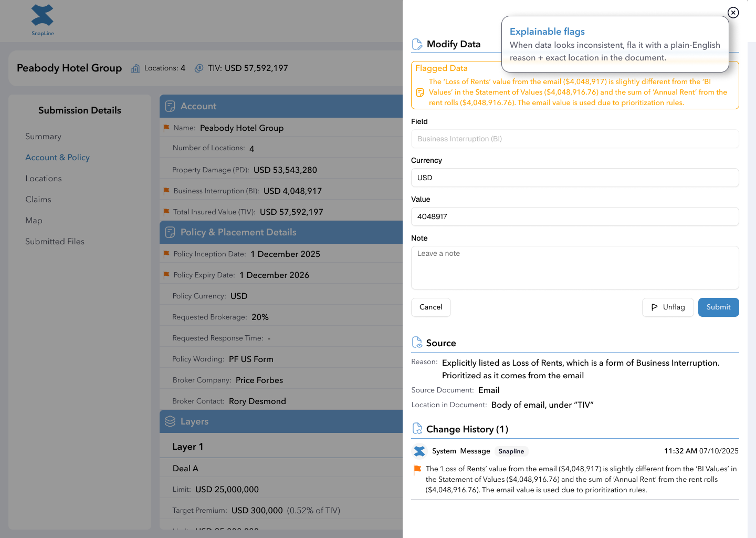Screen dimensions: 756x538
Task: Toggle the flag beside the Name field
Action: click(x=166, y=127)
